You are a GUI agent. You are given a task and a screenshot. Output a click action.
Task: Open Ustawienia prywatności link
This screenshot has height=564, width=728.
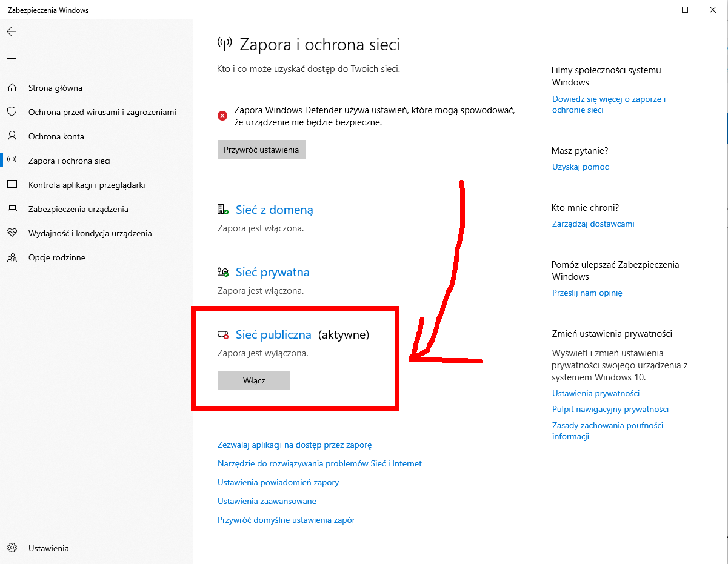[596, 393]
